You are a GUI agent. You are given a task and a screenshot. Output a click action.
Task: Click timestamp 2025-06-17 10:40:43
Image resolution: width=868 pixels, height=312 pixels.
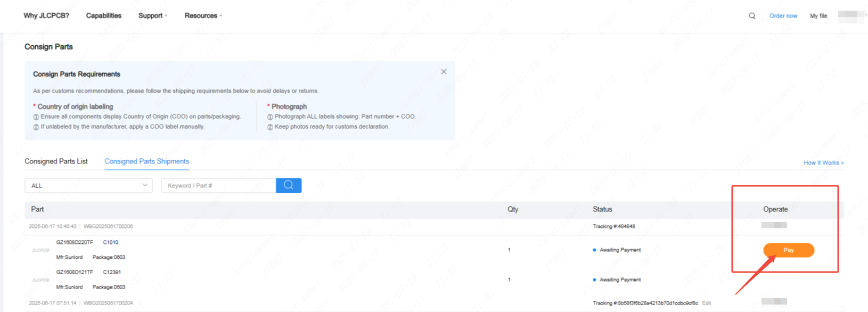(53, 226)
